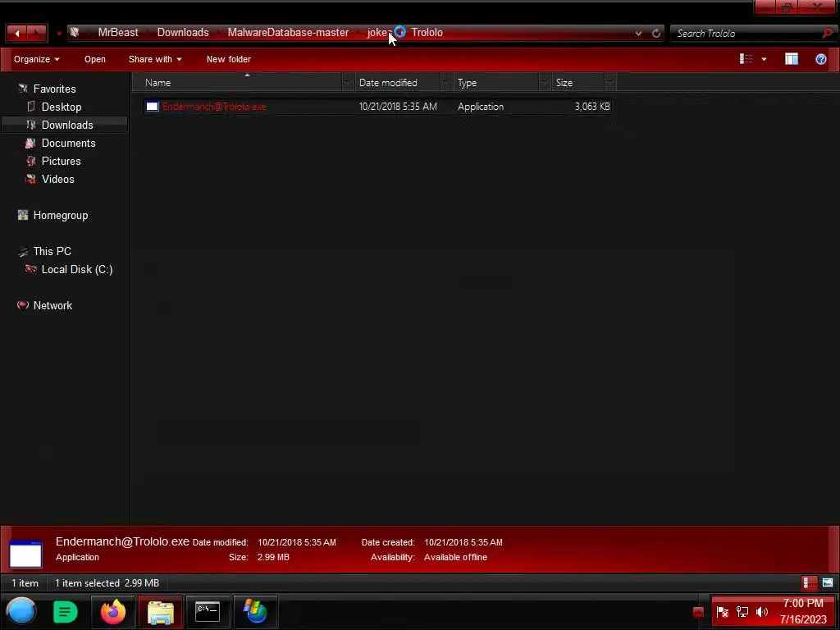Open Pictures in the navigation pane

[61, 162]
